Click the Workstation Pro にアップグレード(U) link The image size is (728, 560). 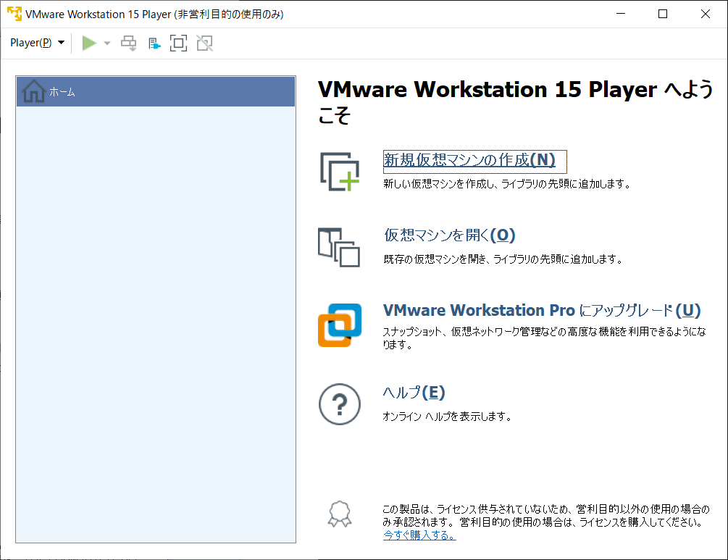[542, 310]
